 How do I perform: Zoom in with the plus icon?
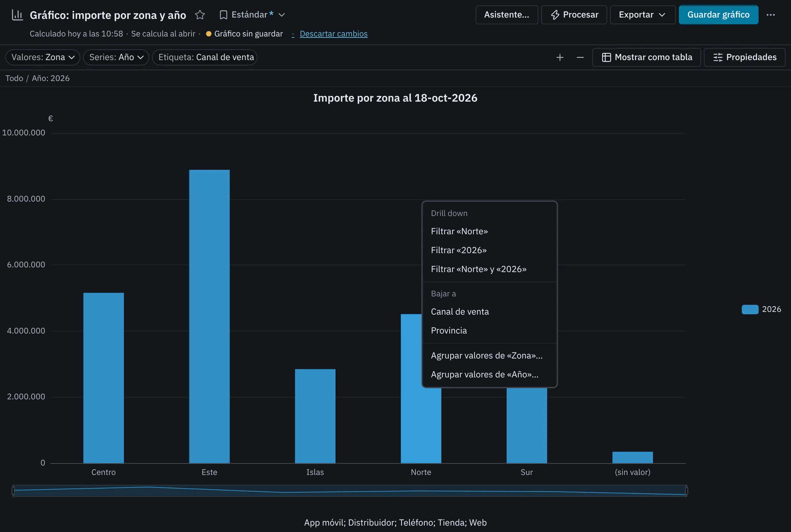coord(560,58)
